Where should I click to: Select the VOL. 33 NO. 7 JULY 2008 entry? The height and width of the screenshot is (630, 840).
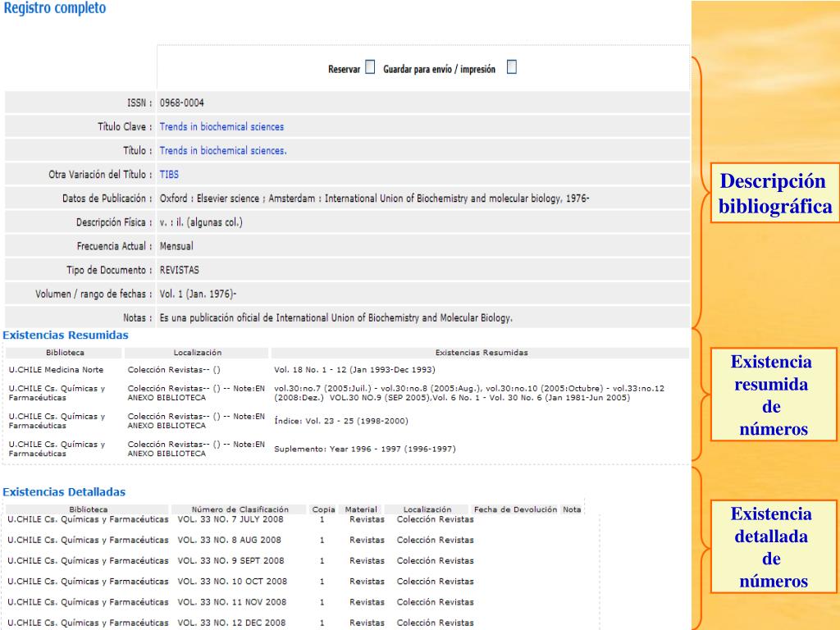point(231,519)
